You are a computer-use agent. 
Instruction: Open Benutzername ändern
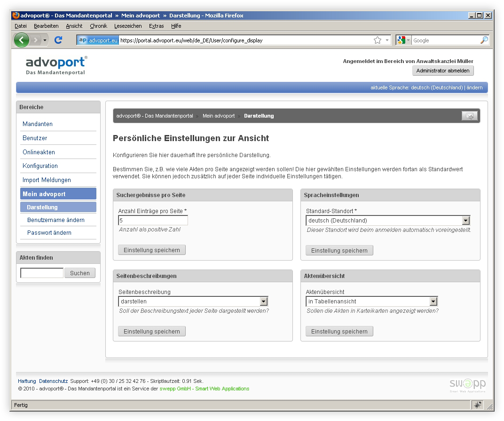click(x=56, y=220)
